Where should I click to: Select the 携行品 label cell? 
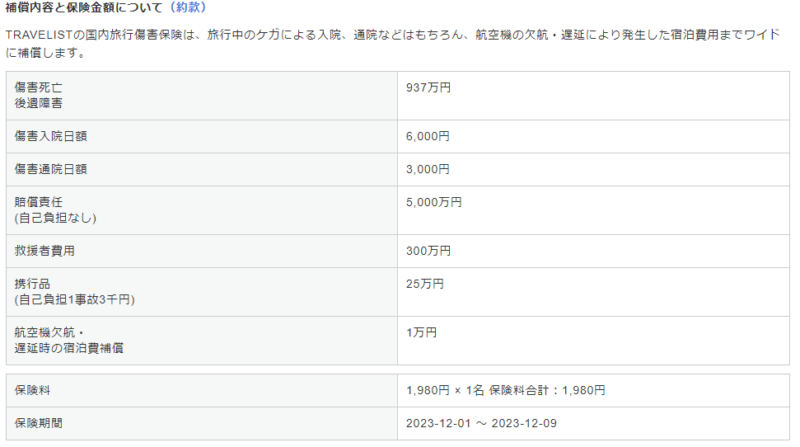32,284
